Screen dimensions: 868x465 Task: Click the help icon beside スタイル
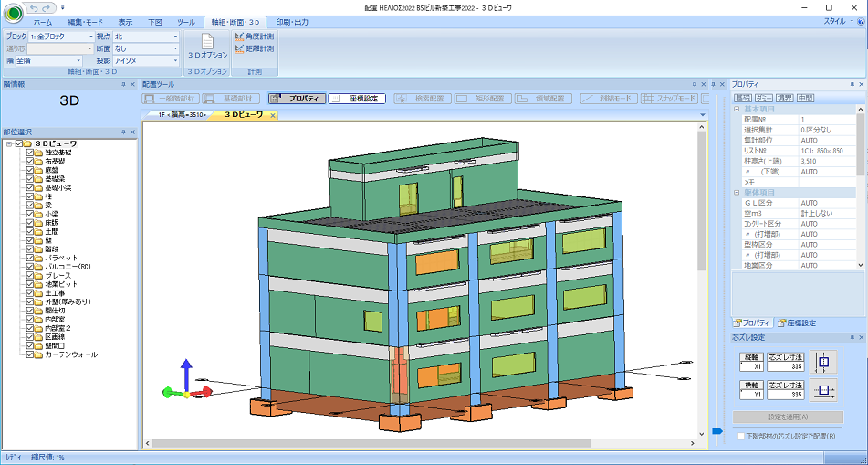coord(861,22)
